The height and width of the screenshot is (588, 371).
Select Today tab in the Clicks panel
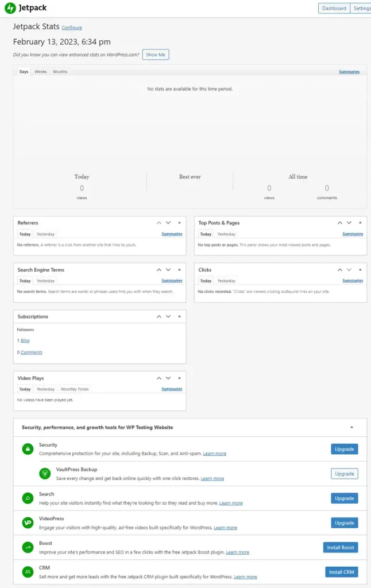click(206, 281)
